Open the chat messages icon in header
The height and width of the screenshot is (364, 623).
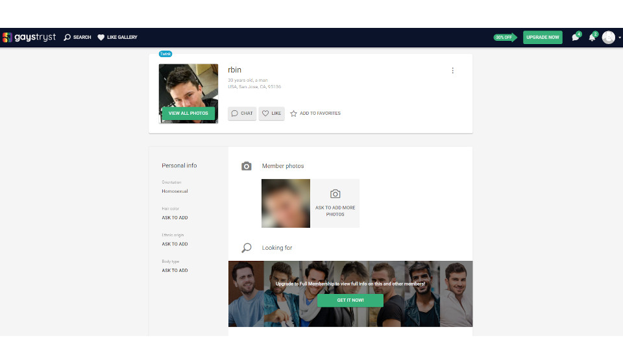pos(576,38)
